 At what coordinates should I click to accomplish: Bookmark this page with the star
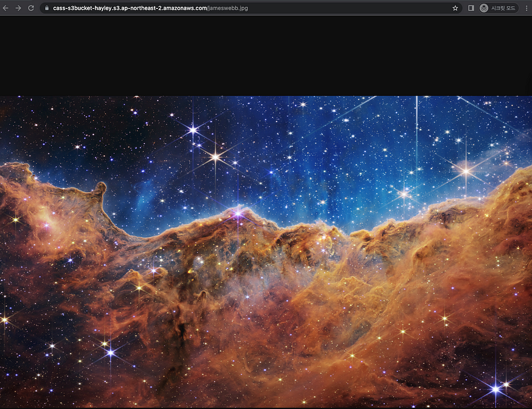click(455, 8)
